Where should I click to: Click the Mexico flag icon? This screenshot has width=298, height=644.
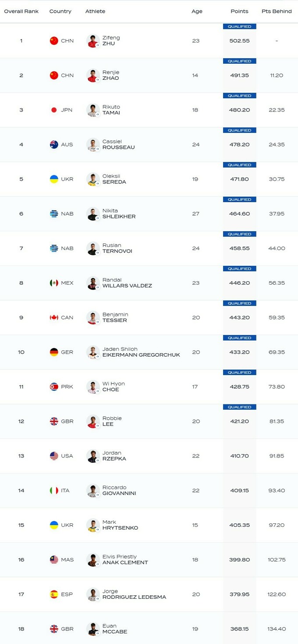(54, 283)
